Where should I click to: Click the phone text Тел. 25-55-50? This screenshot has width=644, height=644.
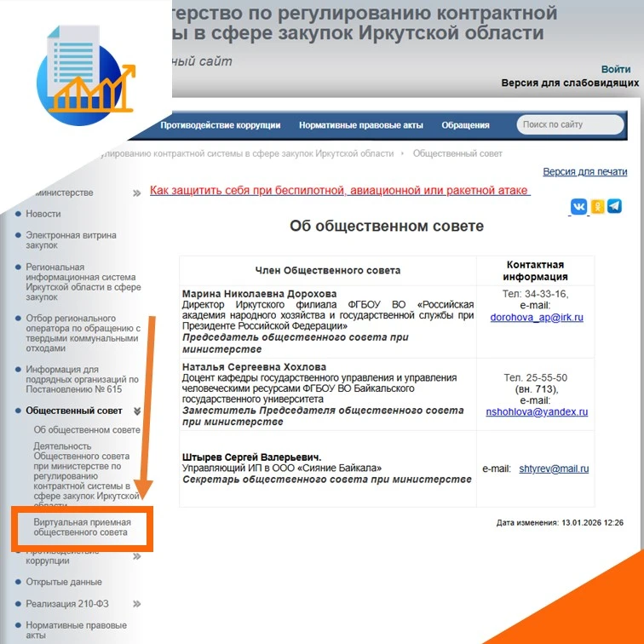535,378
